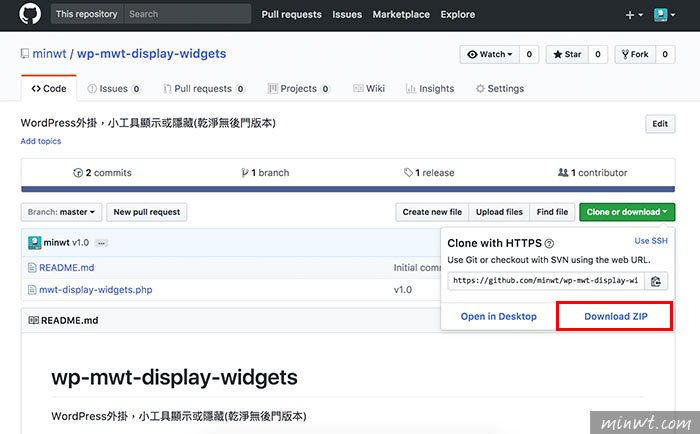Viewport: 700px width, 434px height.
Task: Switch to the Wiki tab
Action: 369,88
